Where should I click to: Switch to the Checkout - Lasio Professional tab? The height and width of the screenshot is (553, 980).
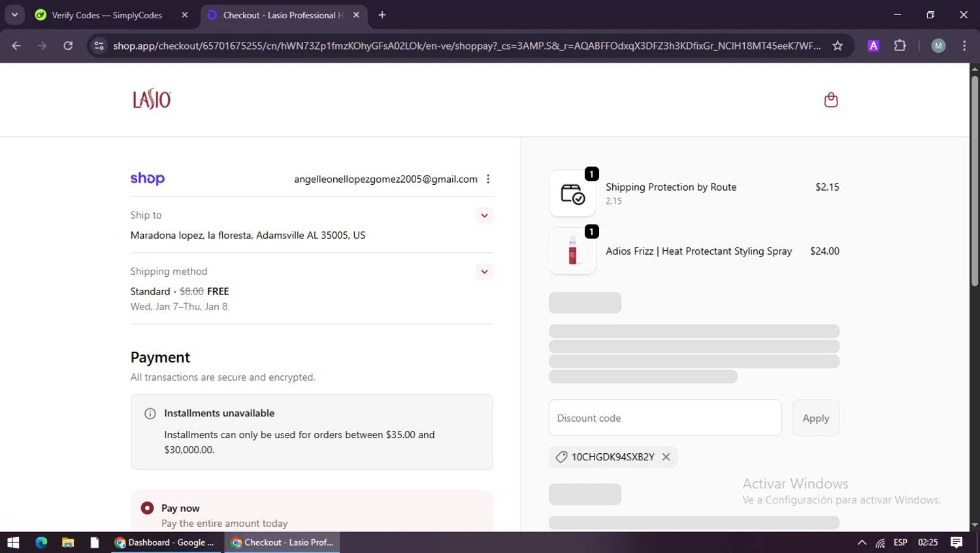pyautogui.click(x=283, y=15)
